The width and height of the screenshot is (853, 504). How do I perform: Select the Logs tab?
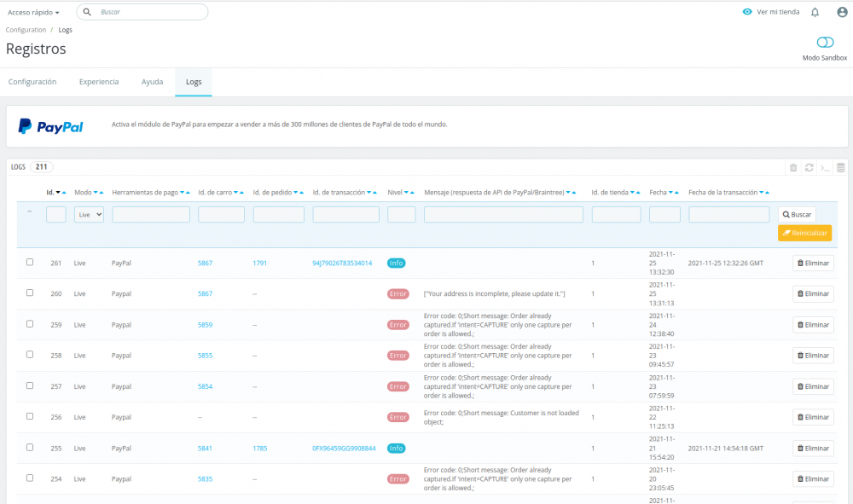coord(194,82)
